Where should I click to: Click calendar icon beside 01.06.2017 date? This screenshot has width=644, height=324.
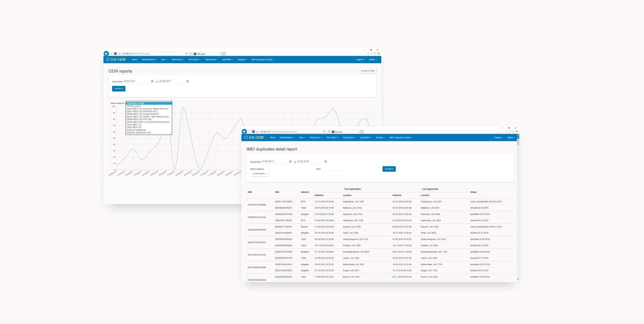pyautogui.click(x=290, y=162)
